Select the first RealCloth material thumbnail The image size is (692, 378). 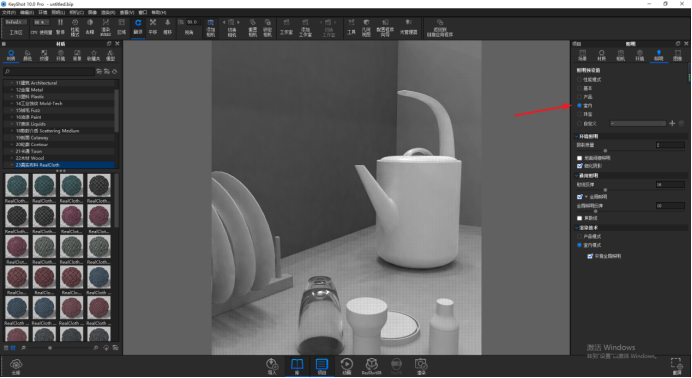point(17,185)
